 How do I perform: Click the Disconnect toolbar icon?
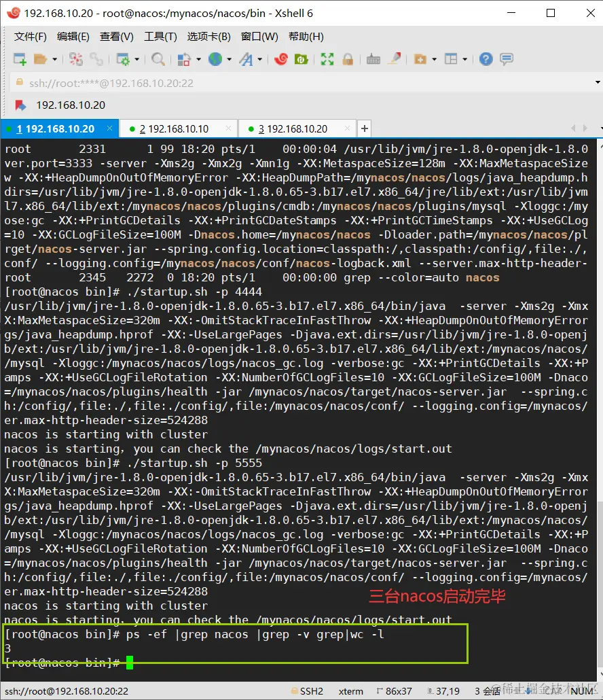(76, 59)
